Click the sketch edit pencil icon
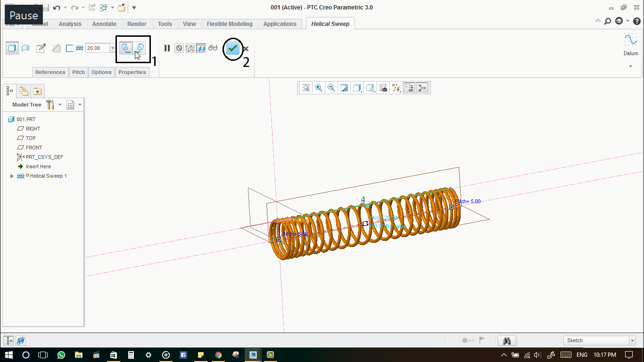 pos(41,48)
